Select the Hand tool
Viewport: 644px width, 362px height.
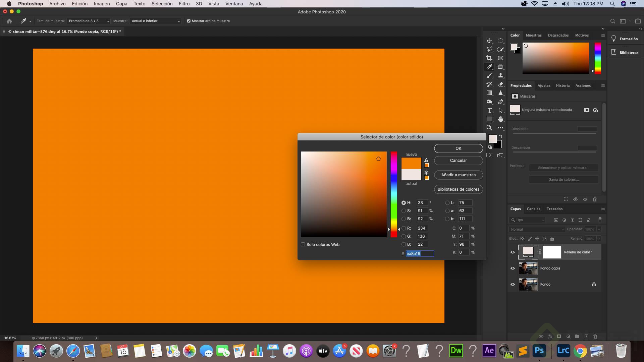(500, 119)
